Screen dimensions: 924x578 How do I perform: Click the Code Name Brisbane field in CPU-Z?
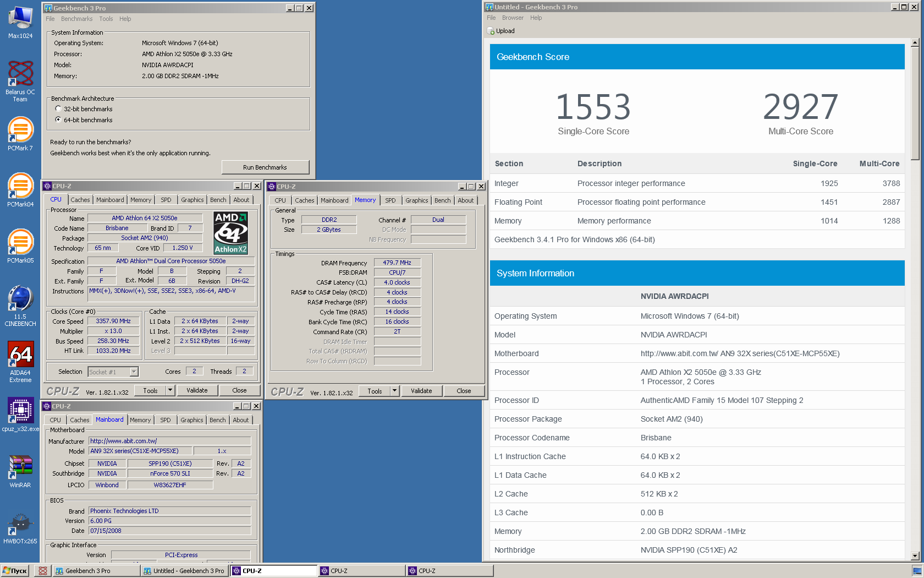(117, 228)
